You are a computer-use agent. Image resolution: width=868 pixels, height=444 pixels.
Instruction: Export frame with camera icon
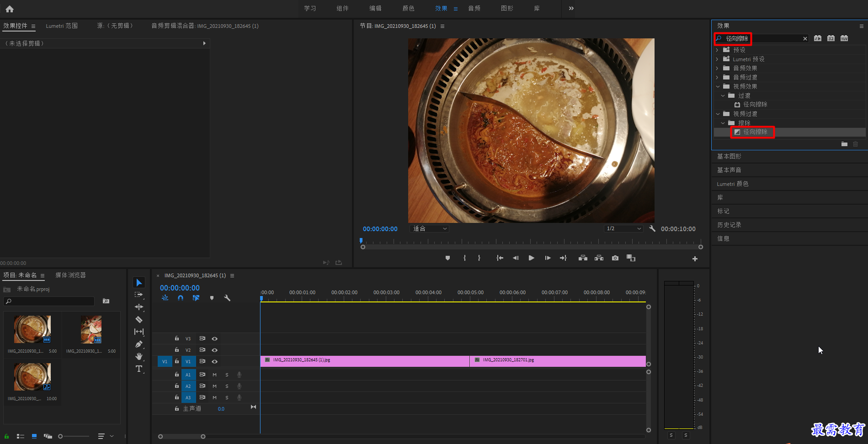pyautogui.click(x=615, y=258)
